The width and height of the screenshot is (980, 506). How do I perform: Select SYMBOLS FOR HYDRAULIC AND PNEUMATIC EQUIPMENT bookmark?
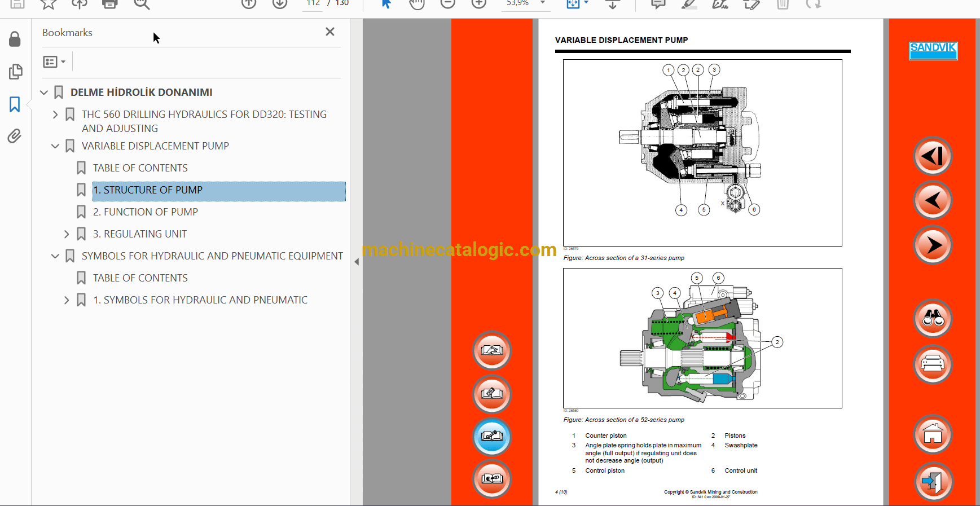click(212, 256)
